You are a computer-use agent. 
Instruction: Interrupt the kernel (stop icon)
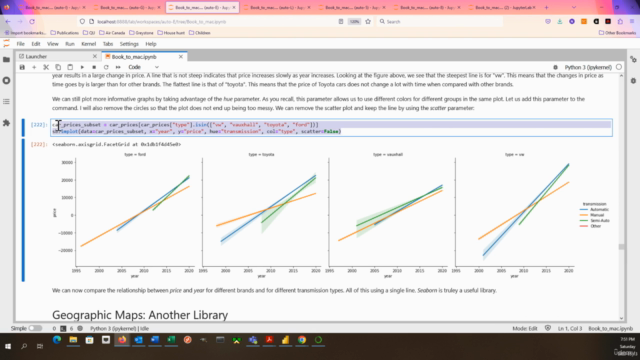point(94,67)
